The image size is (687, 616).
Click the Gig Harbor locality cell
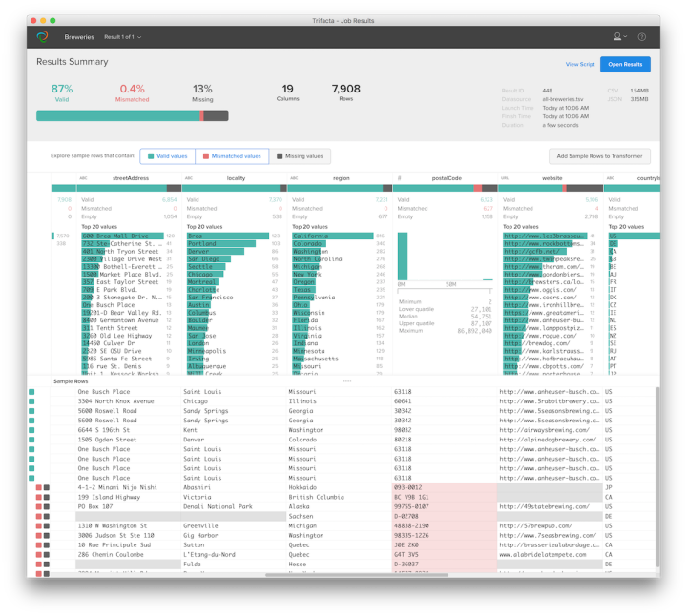click(234, 536)
